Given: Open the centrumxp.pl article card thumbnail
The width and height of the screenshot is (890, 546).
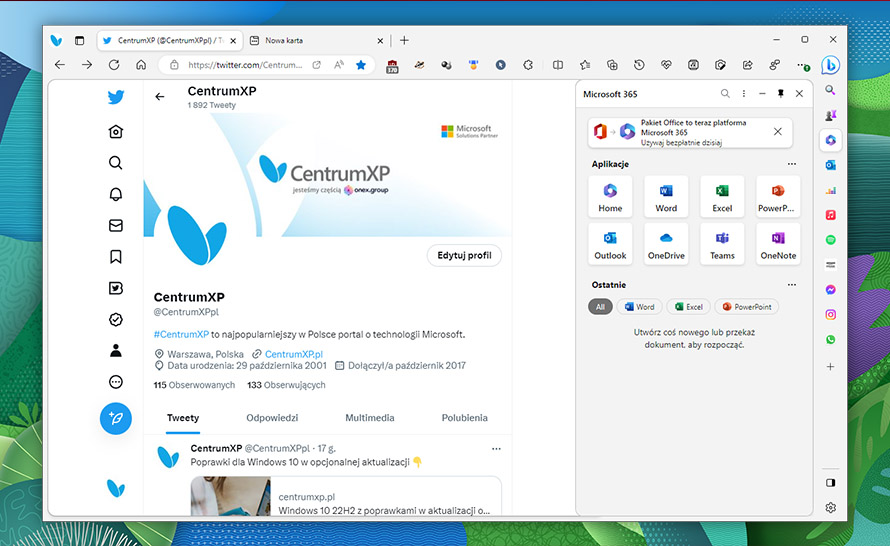Looking at the screenshot, I should point(230,496).
